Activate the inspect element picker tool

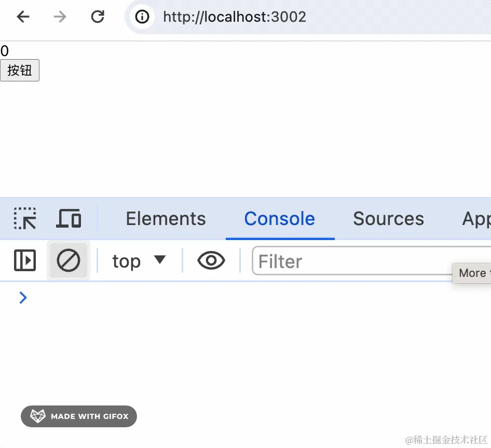coord(25,218)
